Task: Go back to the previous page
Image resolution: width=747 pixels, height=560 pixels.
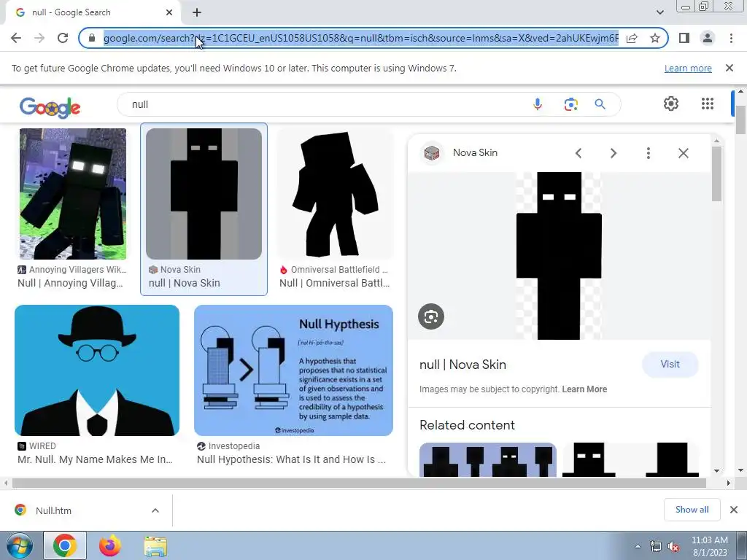Action: [x=16, y=38]
